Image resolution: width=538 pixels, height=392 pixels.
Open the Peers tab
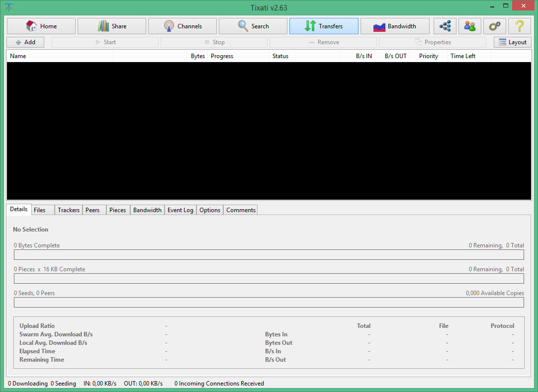coord(92,210)
